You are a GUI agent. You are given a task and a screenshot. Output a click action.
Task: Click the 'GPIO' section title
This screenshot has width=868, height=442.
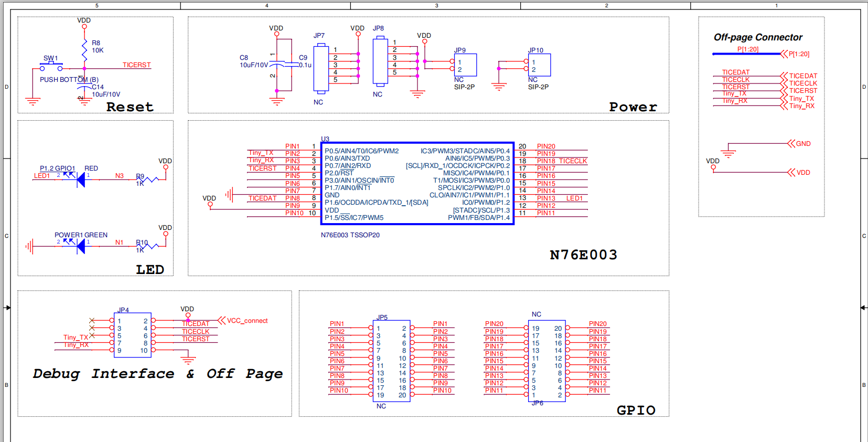(x=636, y=411)
